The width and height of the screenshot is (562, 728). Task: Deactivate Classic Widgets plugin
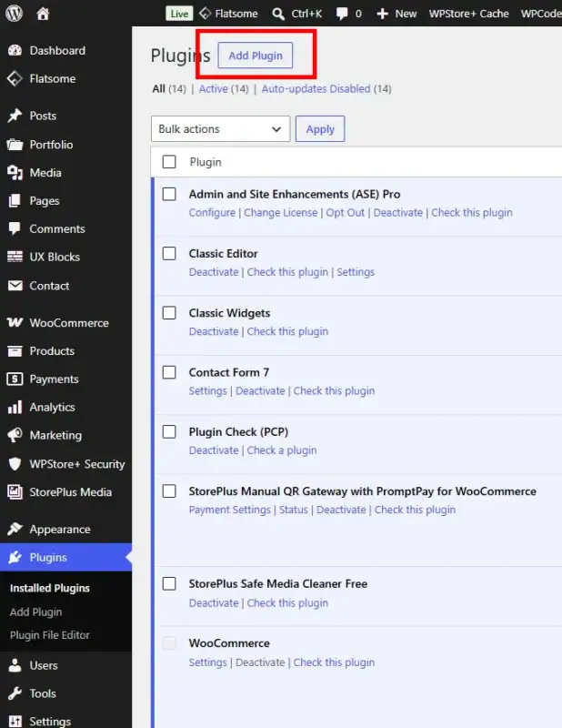click(x=214, y=331)
